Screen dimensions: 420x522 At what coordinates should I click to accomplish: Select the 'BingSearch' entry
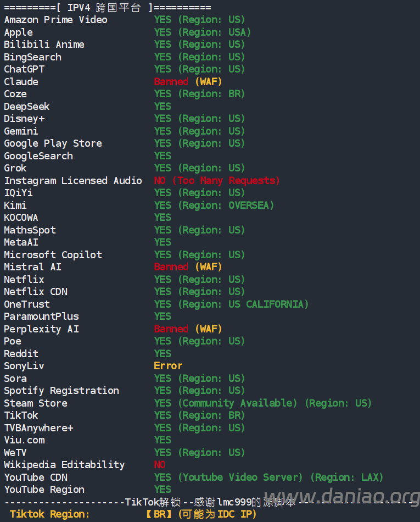point(32,57)
